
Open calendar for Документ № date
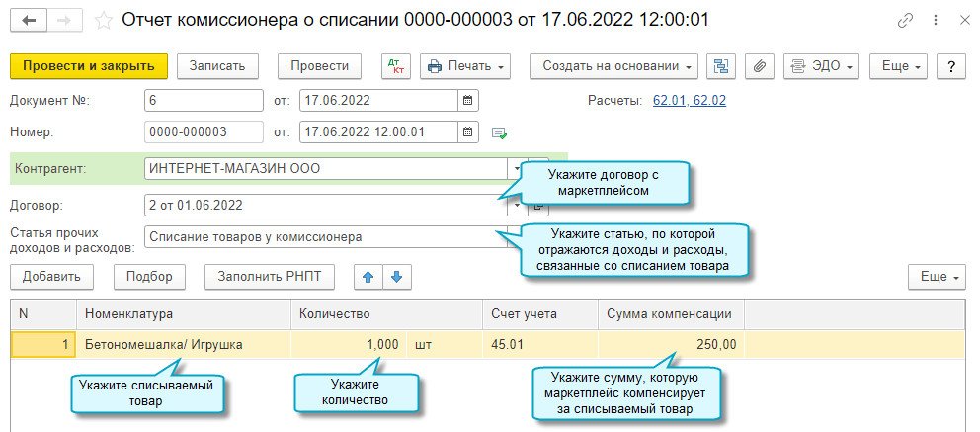[467, 100]
